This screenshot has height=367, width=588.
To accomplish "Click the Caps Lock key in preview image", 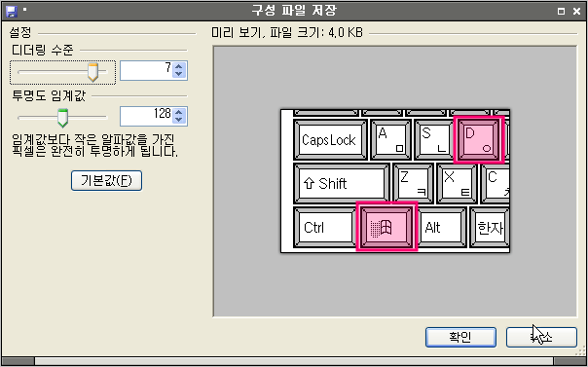I will tap(330, 140).
